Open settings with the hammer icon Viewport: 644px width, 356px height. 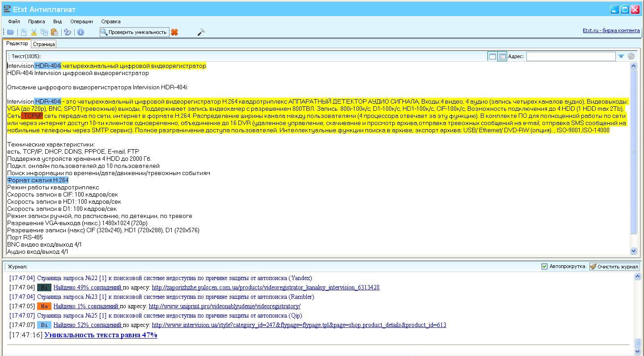tap(201, 32)
